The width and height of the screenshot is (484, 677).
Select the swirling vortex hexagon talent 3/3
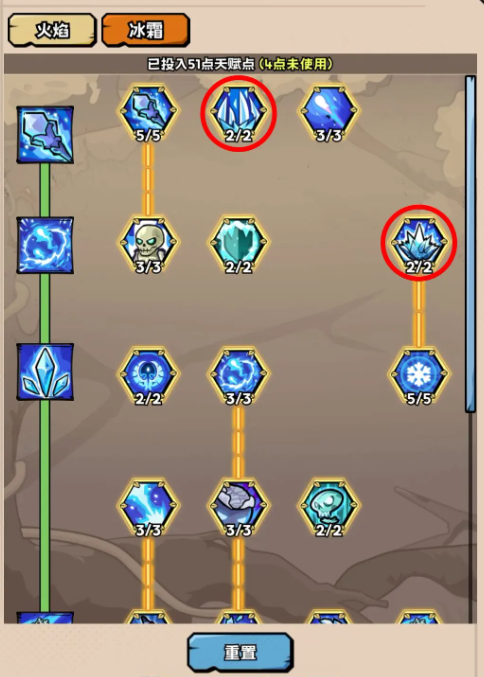(238, 376)
